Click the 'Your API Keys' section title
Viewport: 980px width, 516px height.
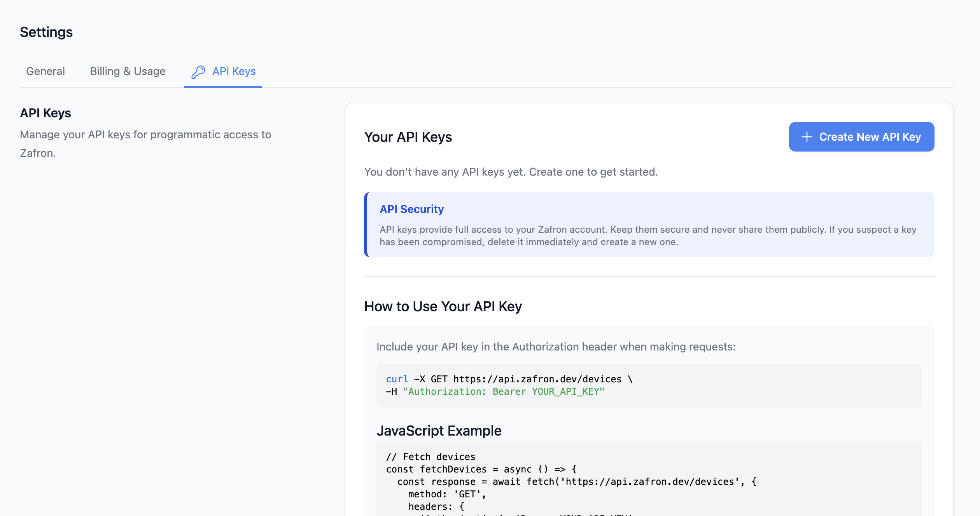tap(408, 137)
